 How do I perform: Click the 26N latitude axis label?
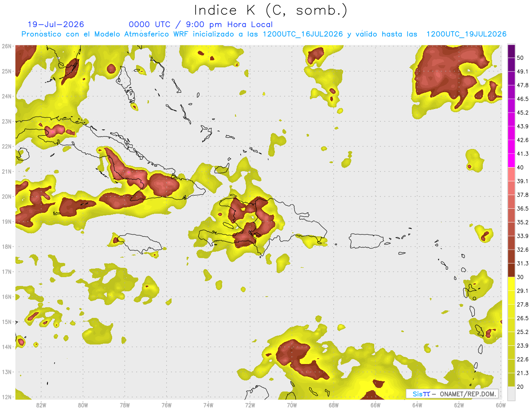click(6, 46)
